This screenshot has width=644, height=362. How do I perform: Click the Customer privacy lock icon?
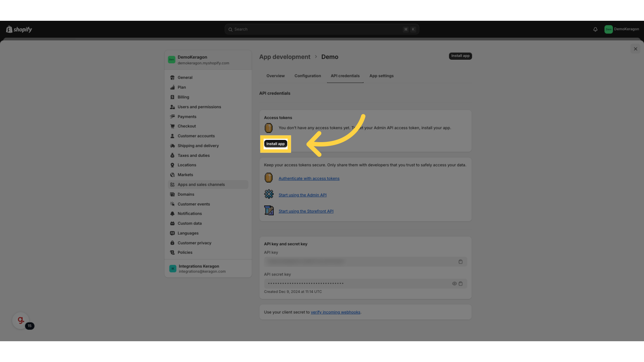tap(172, 243)
